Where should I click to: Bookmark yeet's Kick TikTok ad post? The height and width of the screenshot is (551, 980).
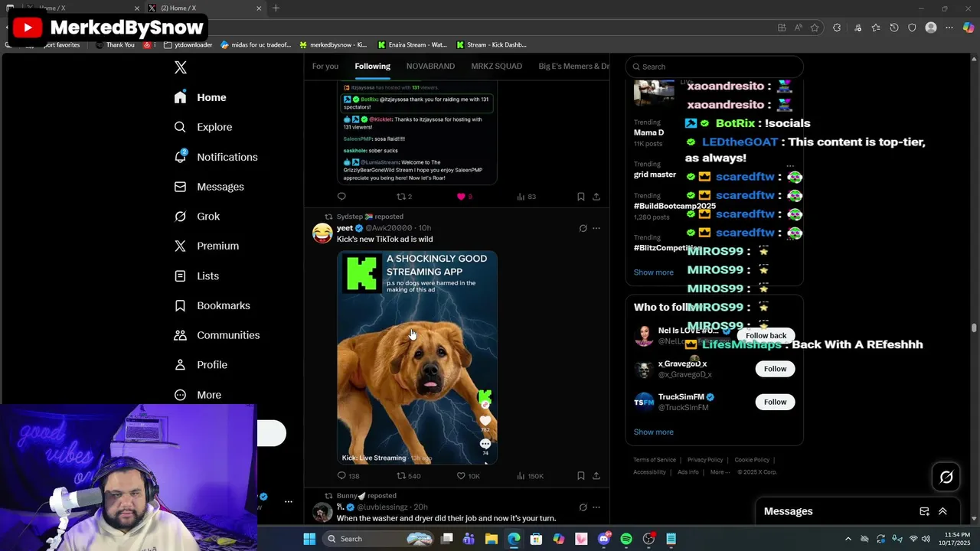[580, 475]
